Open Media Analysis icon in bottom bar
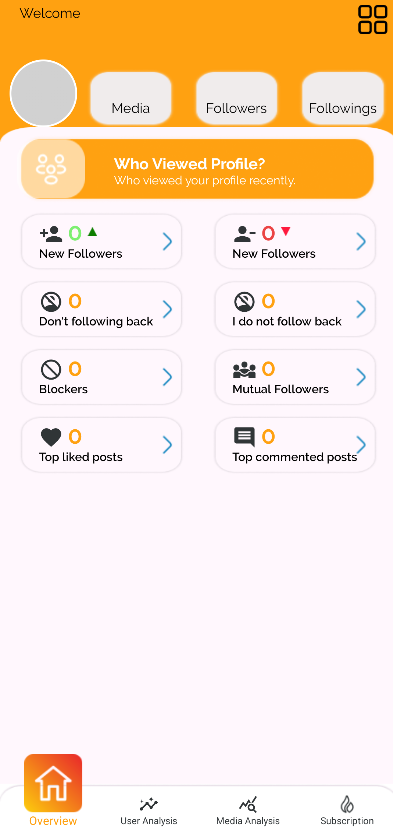Screen dimensions: 393x835 [x=248, y=804]
